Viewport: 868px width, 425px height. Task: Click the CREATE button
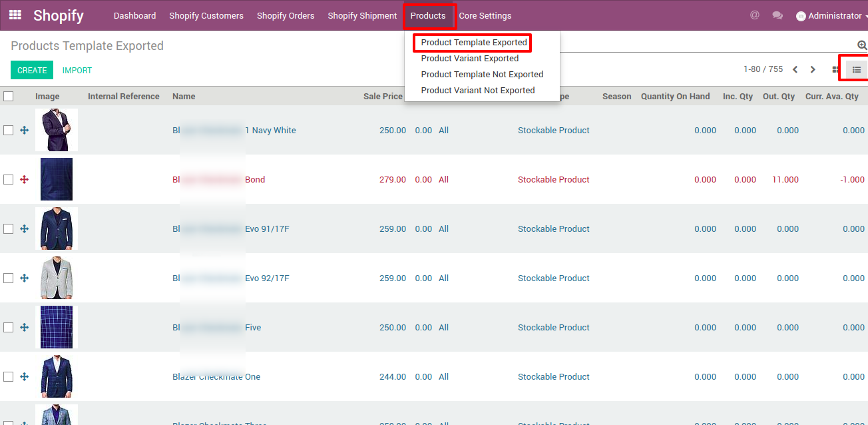(x=32, y=70)
